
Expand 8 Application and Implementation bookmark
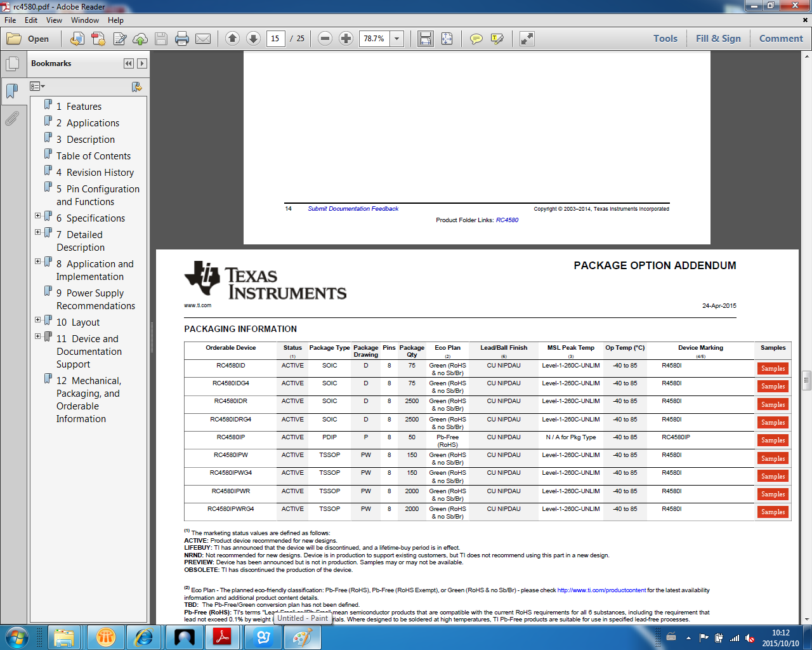pos(37,262)
